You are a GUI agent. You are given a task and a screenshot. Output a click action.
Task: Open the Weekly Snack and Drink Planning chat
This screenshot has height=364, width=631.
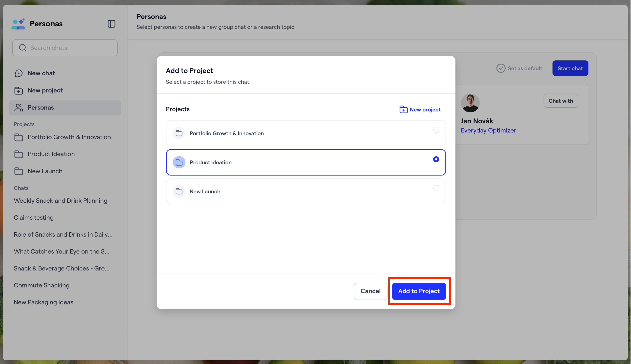[x=60, y=201]
